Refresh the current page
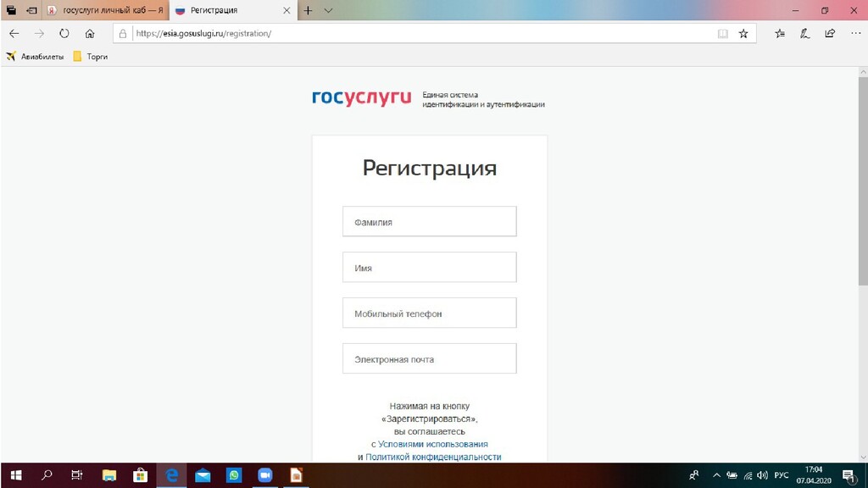 pyautogui.click(x=64, y=34)
